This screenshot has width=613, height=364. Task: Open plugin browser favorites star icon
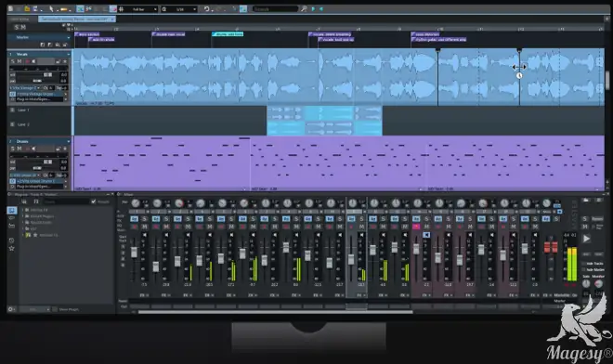coord(11,248)
